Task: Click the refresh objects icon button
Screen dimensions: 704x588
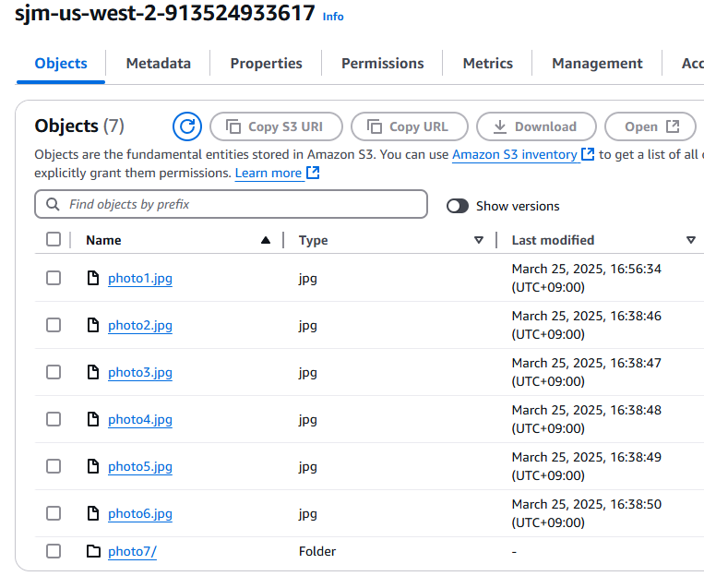Action: click(x=187, y=126)
